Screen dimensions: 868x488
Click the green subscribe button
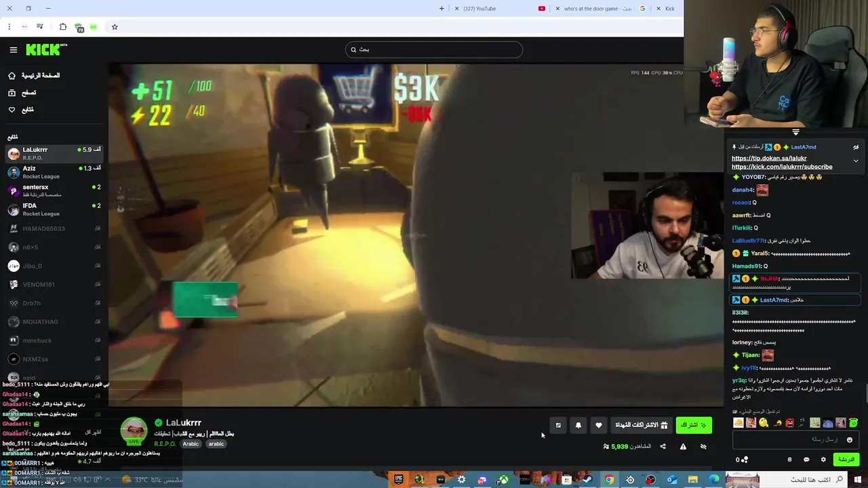point(694,425)
